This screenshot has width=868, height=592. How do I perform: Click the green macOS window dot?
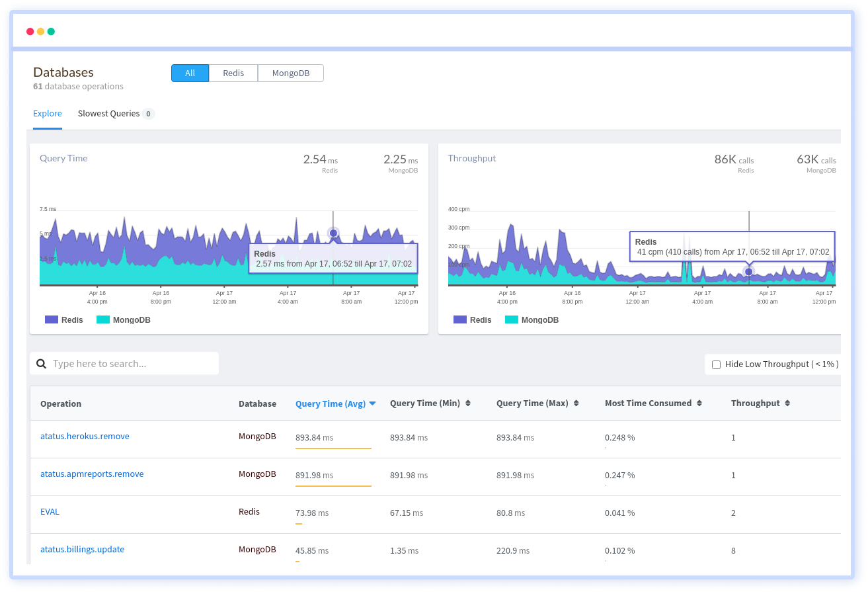51,31
